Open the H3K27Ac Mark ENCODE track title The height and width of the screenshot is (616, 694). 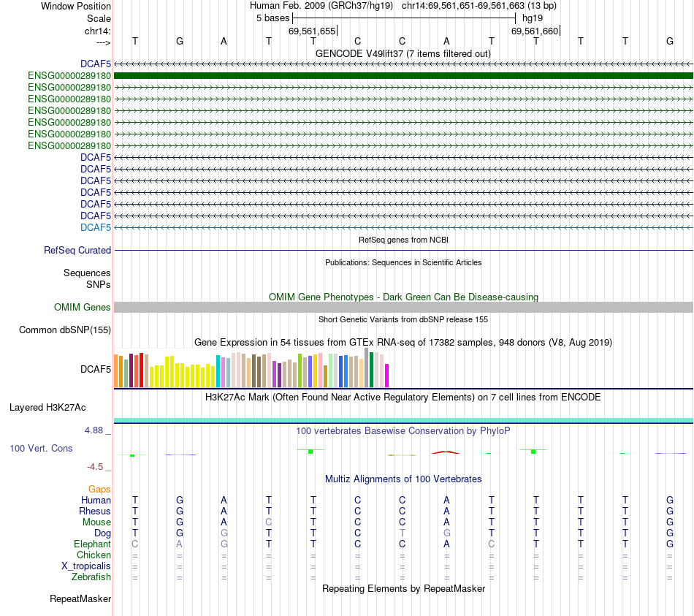tap(403, 397)
